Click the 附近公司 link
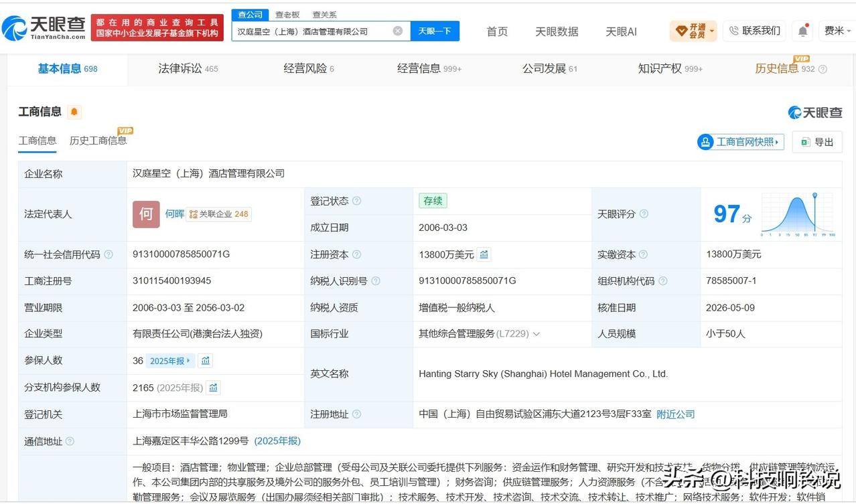The height and width of the screenshot is (504, 856). pyautogui.click(x=675, y=414)
